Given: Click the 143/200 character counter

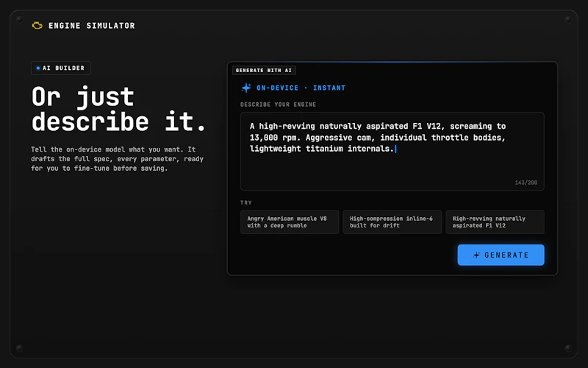Looking at the screenshot, I should click(526, 183).
